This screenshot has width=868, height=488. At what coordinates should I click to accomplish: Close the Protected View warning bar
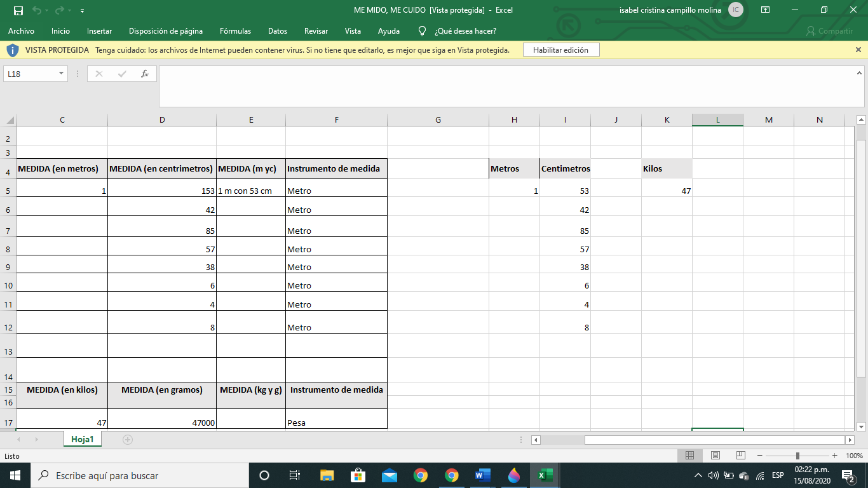[x=858, y=50]
